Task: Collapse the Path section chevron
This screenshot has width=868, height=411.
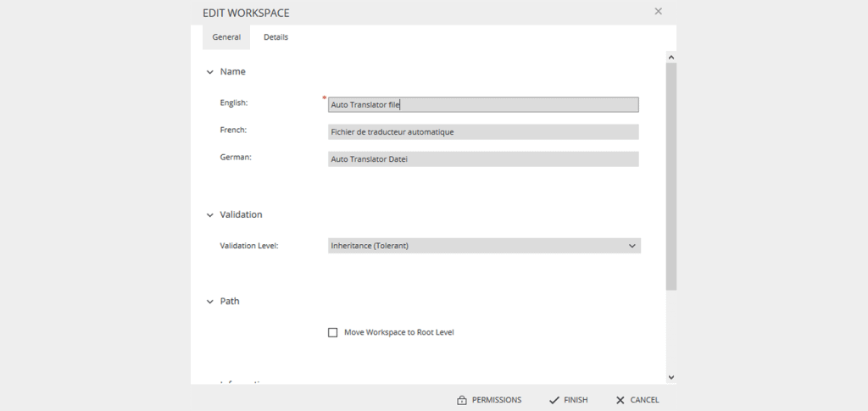Action: [210, 302]
